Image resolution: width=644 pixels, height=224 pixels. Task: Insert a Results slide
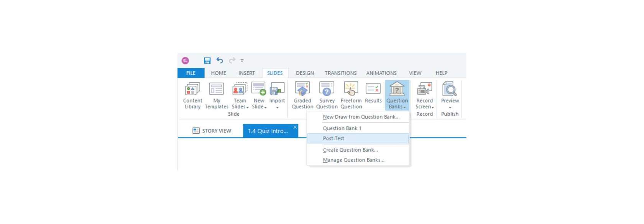373,93
